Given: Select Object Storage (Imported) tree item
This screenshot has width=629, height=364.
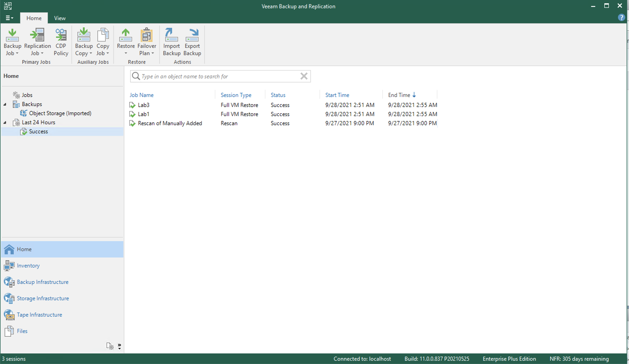Looking at the screenshot, I should pyautogui.click(x=60, y=113).
